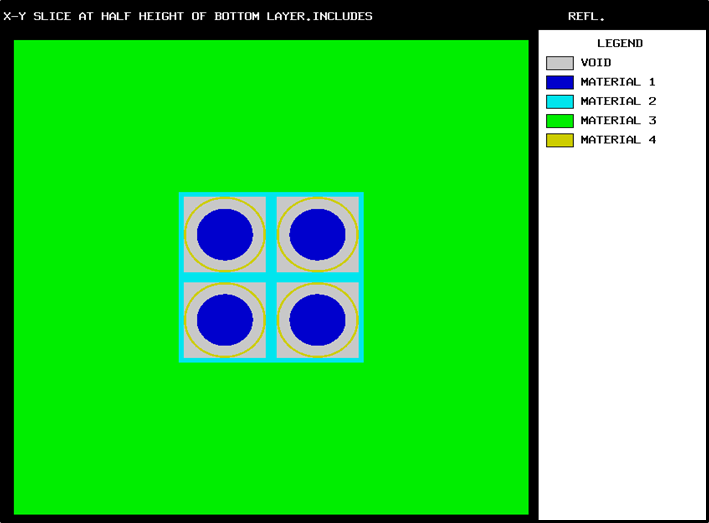Click the VOID label in the legend
Image resolution: width=709 pixels, height=523 pixels.
(596, 63)
